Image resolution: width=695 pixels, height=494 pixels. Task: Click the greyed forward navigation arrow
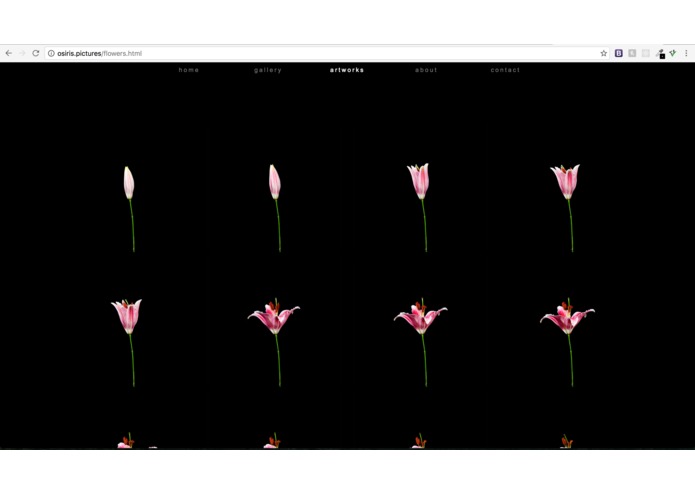click(22, 53)
